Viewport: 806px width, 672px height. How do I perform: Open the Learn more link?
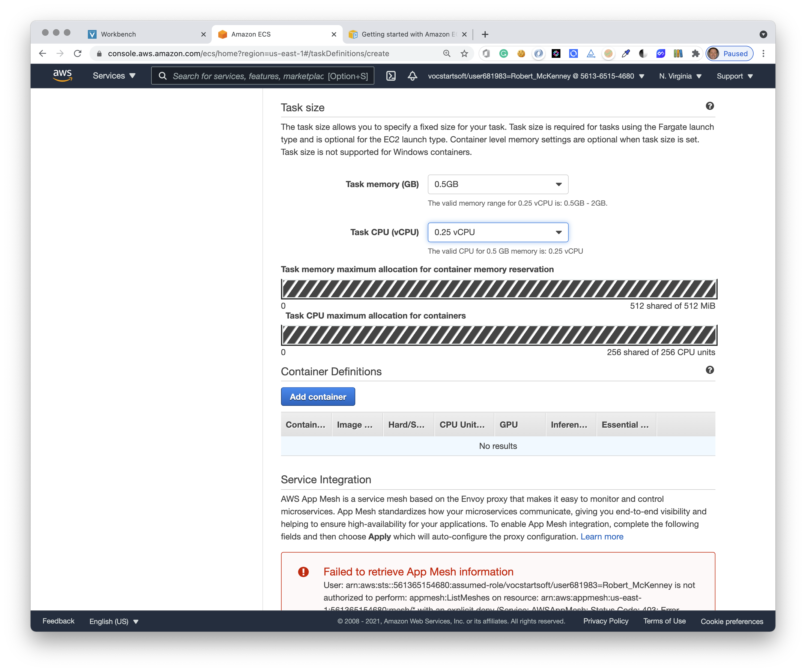click(x=602, y=537)
